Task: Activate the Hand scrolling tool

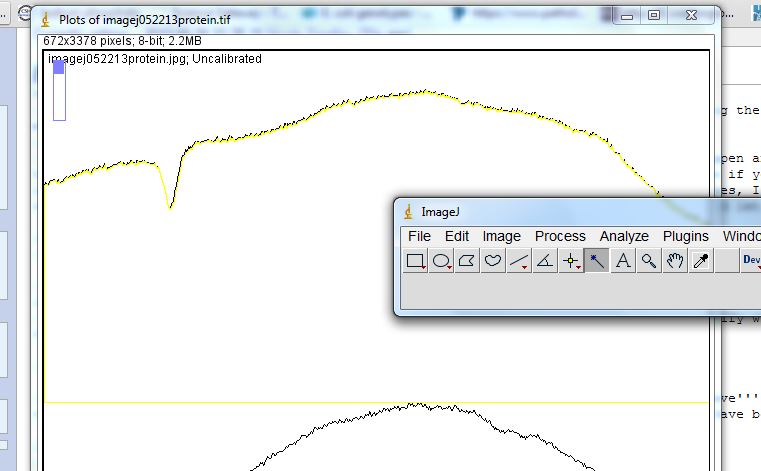Action: 675,262
